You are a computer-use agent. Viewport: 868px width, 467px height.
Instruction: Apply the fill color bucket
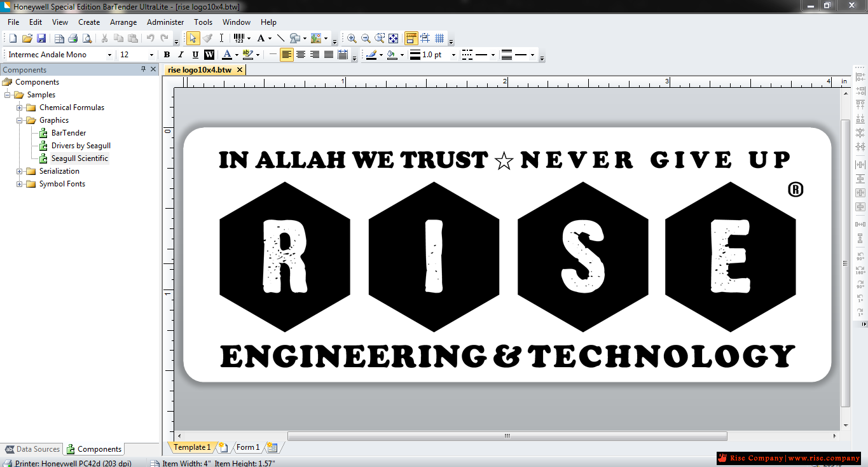click(392, 55)
